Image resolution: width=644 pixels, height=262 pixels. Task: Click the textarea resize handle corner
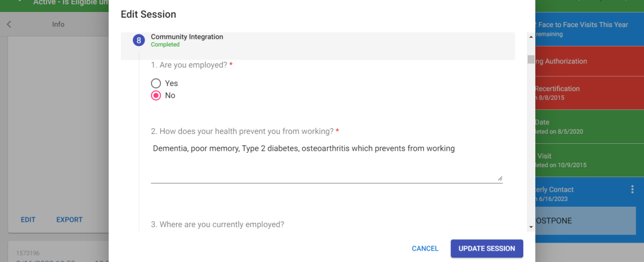click(500, 178)
